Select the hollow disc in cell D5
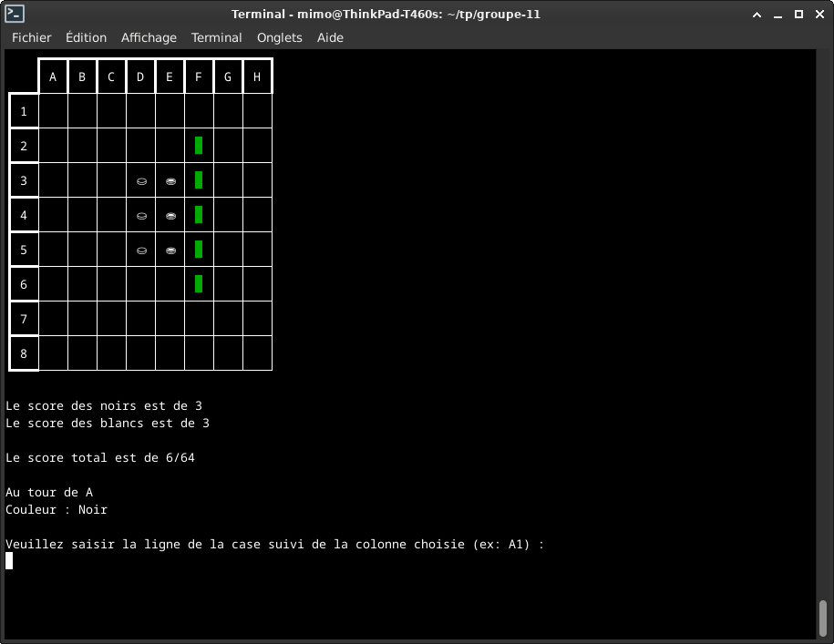 (x=141, y=250)
